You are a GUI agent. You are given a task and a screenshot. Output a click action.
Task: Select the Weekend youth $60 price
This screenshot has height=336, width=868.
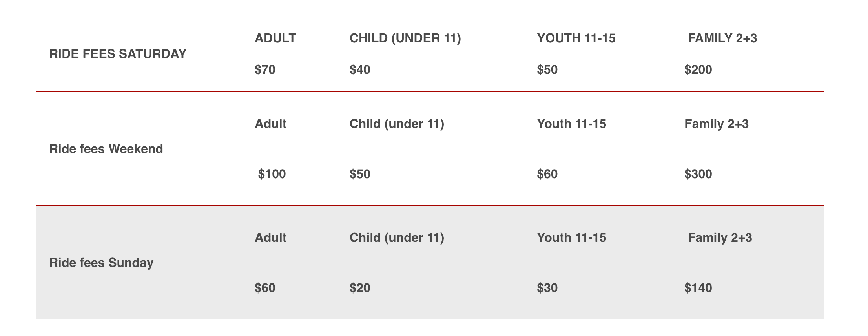pos(547,174)
